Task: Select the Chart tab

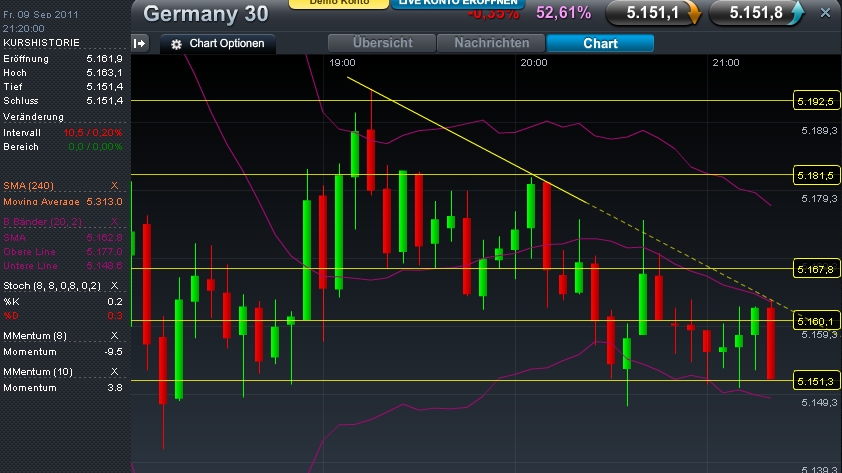Action: click(x=600, y=43)
